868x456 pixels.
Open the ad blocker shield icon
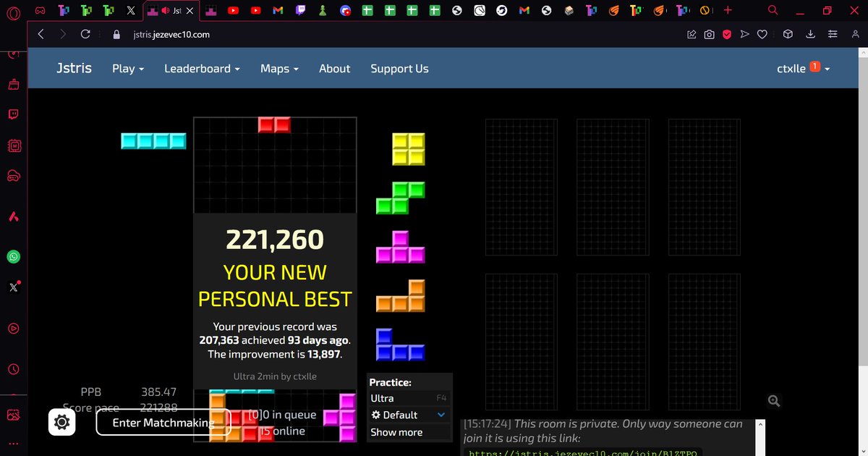727,34
